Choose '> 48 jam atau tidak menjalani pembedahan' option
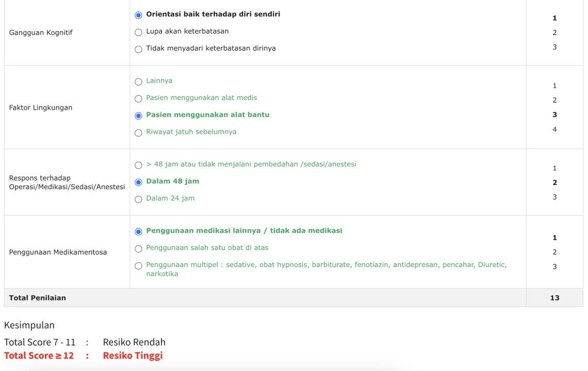 pos(138,165)
